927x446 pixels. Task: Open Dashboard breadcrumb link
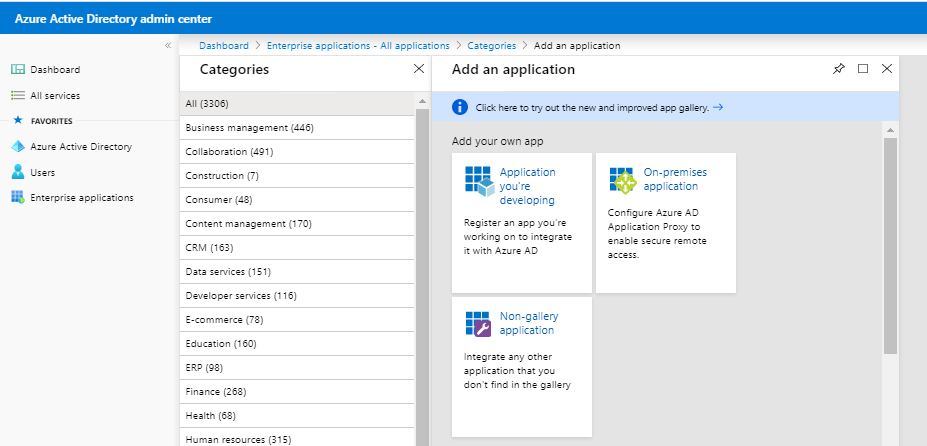coord(223,46)
